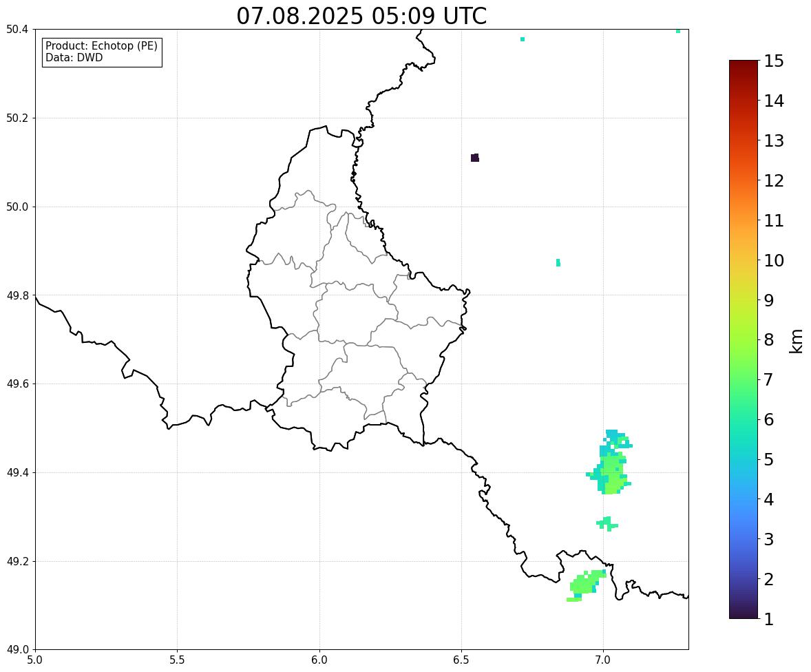Click colorbar tick label '10'
This screenshot has height=672, width=811.
pos(774,260)
